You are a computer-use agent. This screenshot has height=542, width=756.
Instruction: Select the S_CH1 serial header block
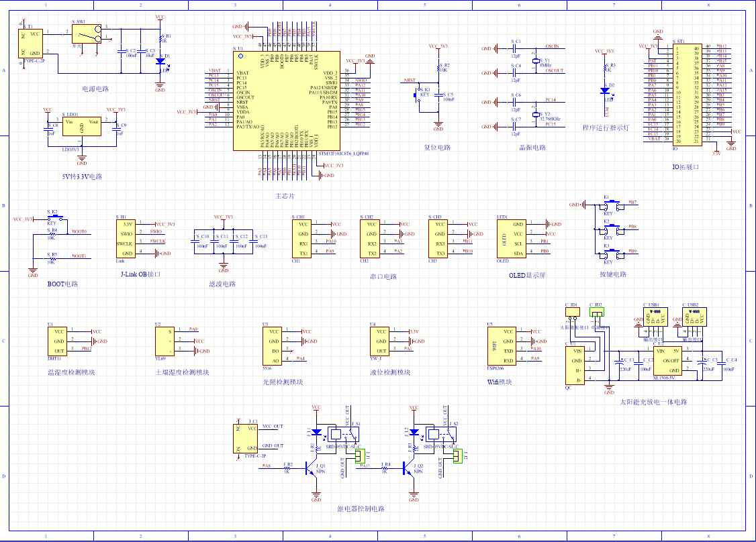tap(302, 239)
